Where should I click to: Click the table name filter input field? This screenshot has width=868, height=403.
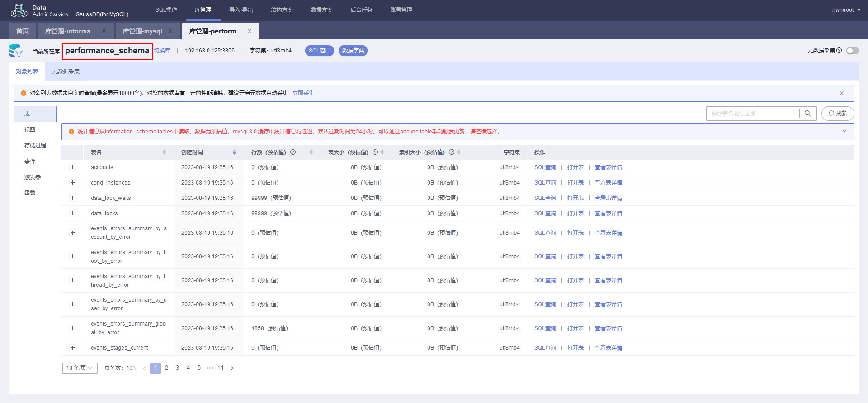coord(753,114)
